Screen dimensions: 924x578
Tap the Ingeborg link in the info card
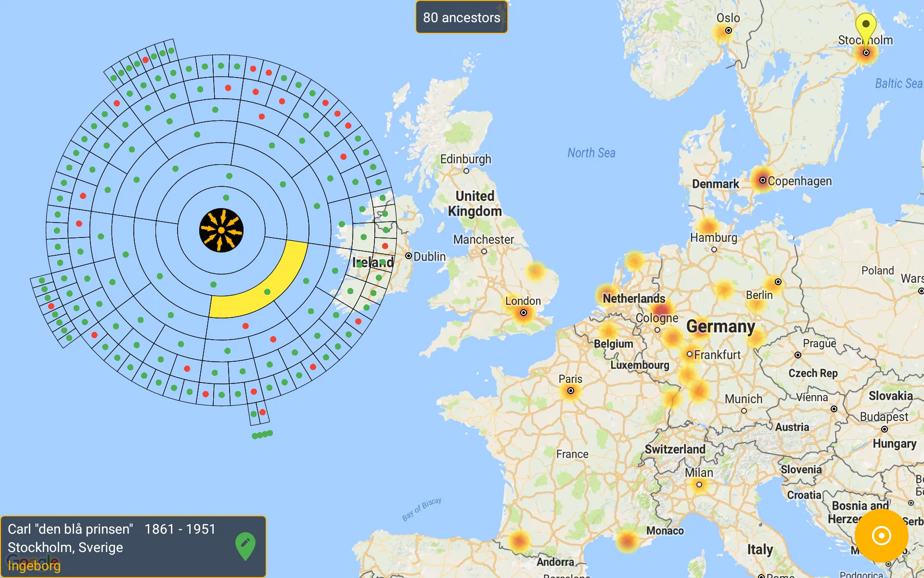(34, 565)
